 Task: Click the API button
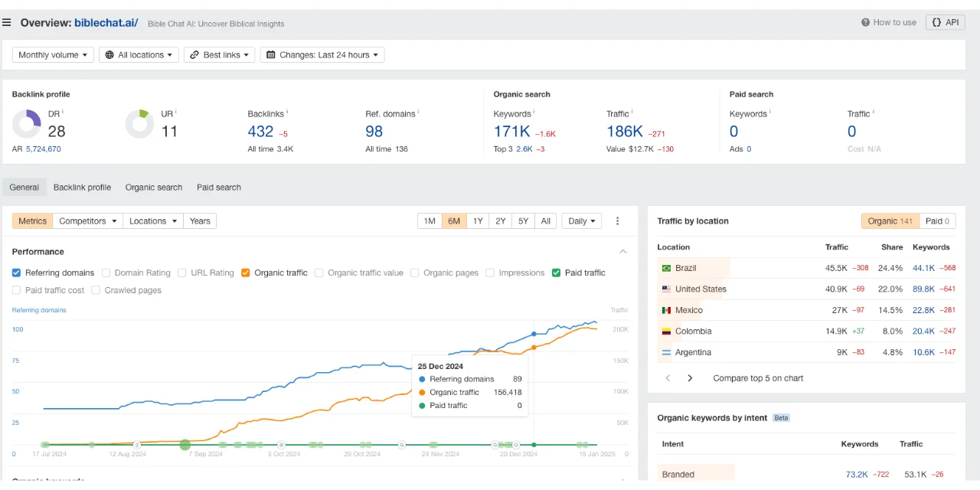click(x=946, y=22)
